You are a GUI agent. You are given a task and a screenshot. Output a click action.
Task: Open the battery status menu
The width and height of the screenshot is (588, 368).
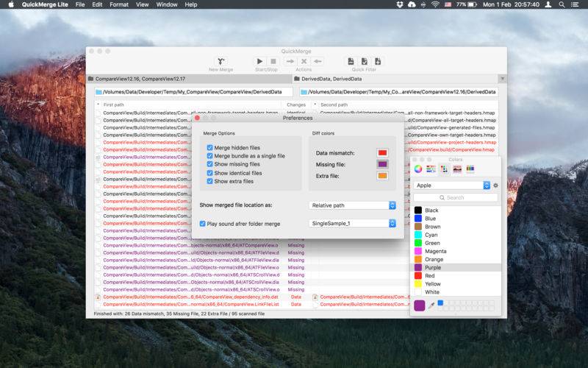(x=467, y=4)
